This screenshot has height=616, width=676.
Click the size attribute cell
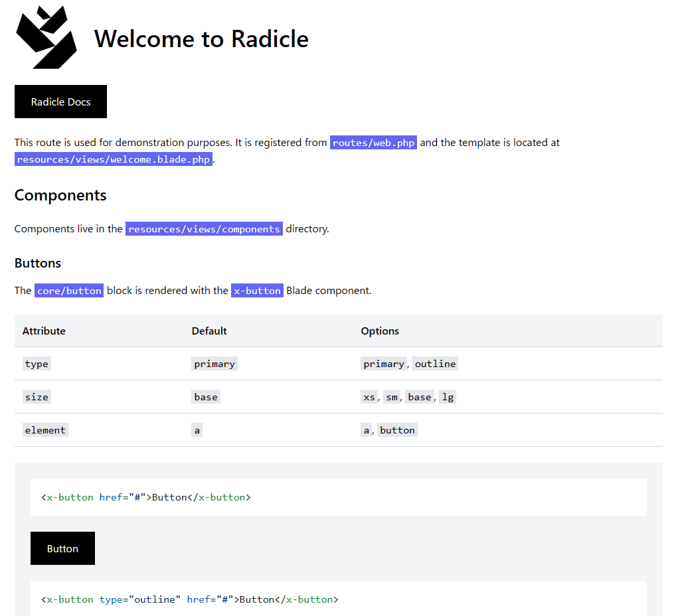(37, 397)
